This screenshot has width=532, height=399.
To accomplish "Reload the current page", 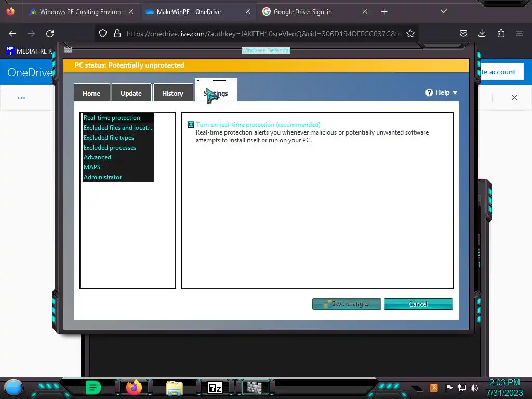I will click(x=50, y=34).
